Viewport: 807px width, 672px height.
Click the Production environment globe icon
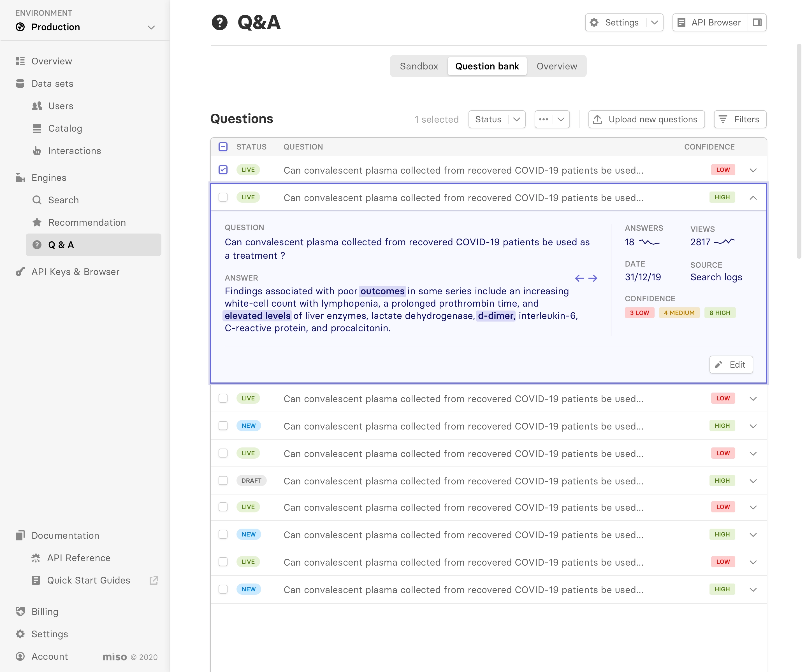coord(20,27)
